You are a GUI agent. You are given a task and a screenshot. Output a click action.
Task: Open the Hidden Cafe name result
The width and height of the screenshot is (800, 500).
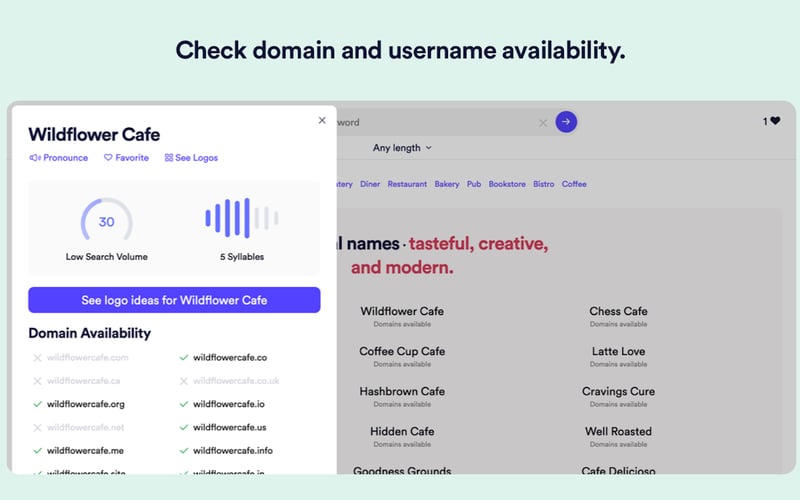(402, 432)
